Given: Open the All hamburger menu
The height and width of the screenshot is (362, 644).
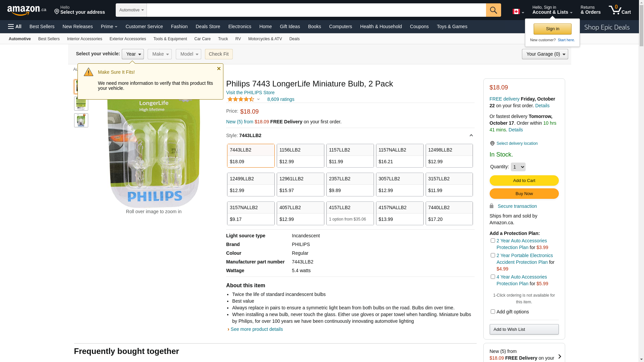Looking at the screenshot, I should point(15,26).
